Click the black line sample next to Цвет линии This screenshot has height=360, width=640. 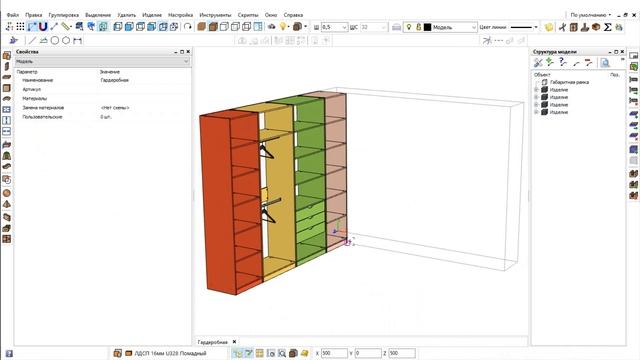(x=521, y=27)
